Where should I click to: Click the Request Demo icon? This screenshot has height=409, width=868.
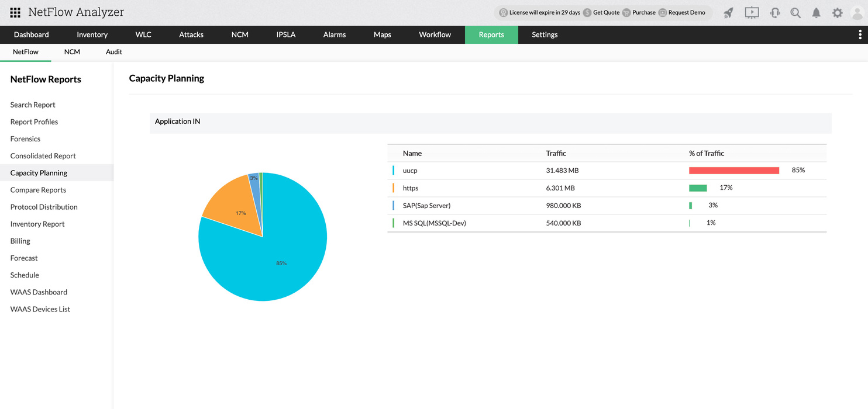[663, 12]
